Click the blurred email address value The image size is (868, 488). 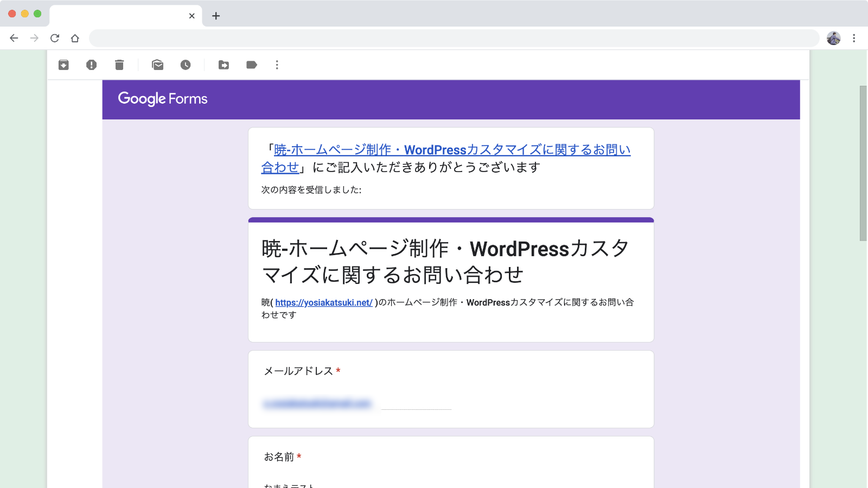pos(317,403)
